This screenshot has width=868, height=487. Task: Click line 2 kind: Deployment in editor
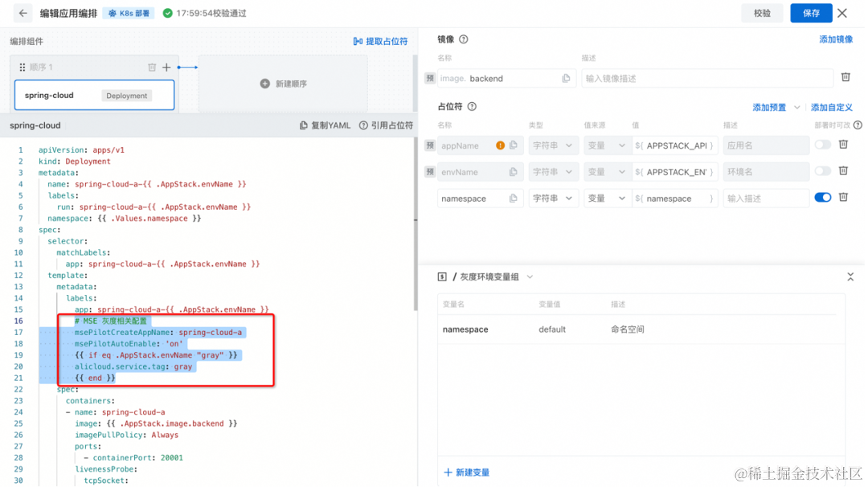pos(75,162)
